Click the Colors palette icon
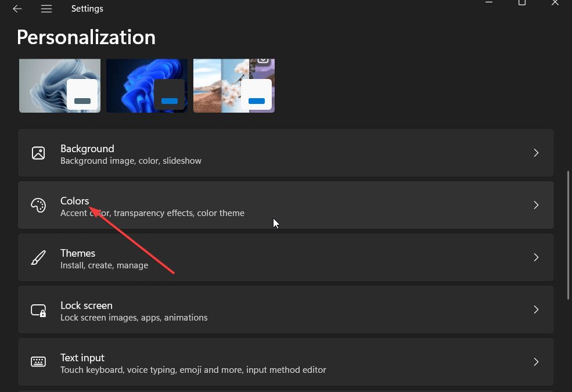 tap(38, 205)
